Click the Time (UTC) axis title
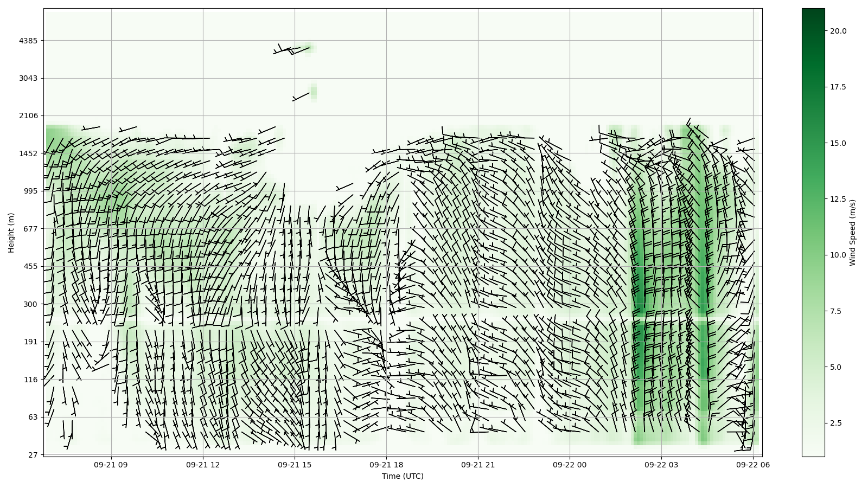Viewport: 868px width, 488px height. (403, 477)
